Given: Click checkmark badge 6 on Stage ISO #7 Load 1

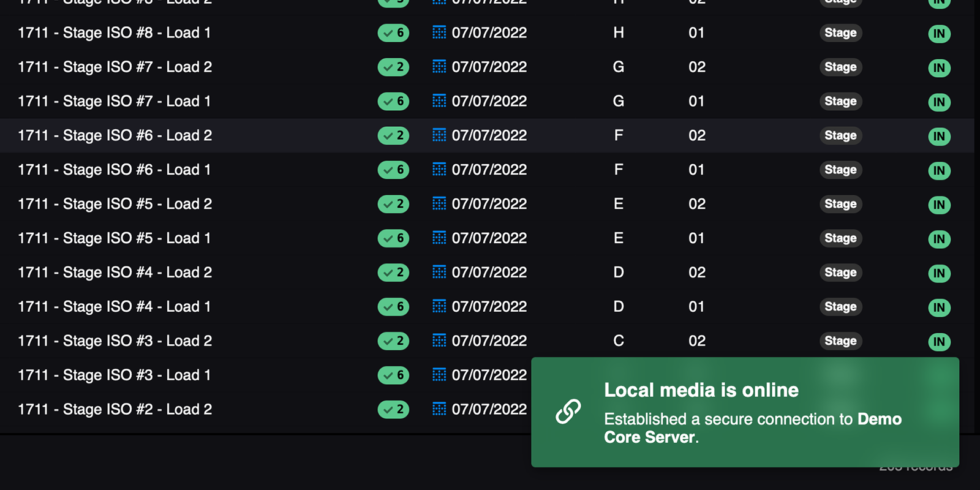Looking at the screenshot, I should click(x=393, y=102).
